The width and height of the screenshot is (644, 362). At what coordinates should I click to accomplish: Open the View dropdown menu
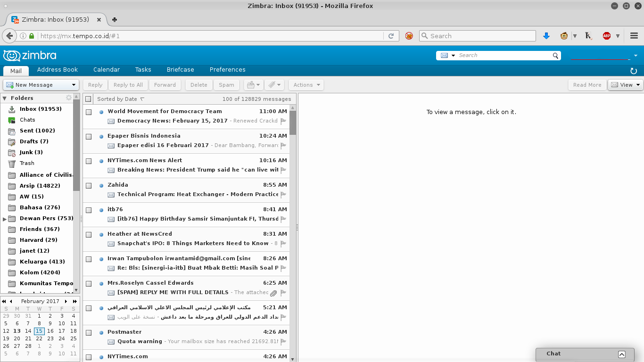tap(626, 85)
